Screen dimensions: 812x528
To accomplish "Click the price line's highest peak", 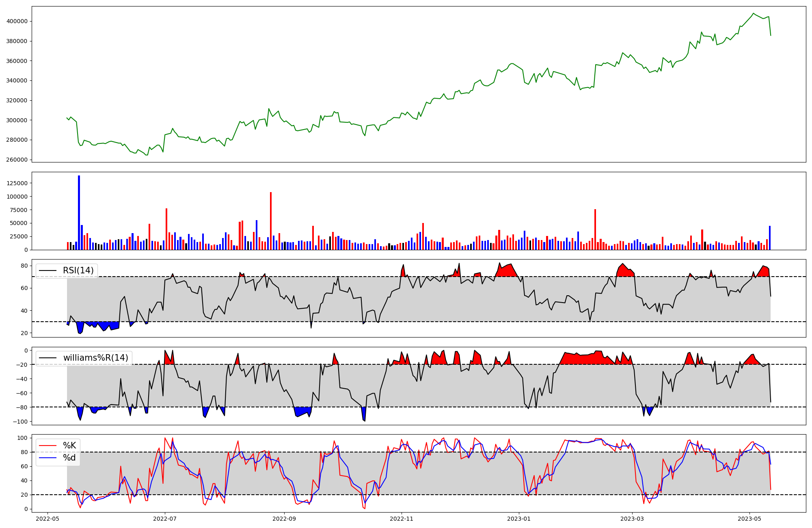I will pyautogui.click(x=753, y=13).
